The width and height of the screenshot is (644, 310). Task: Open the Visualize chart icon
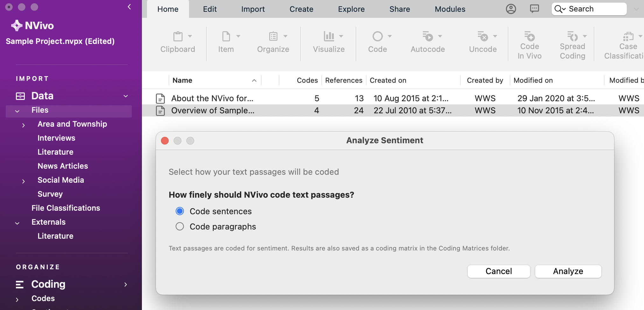pos(329,37)
